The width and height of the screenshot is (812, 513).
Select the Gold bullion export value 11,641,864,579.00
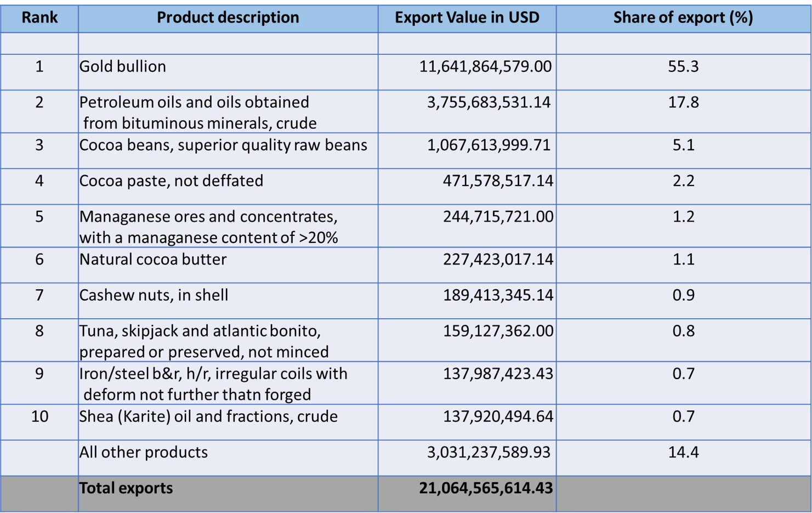tap(485, 66)
